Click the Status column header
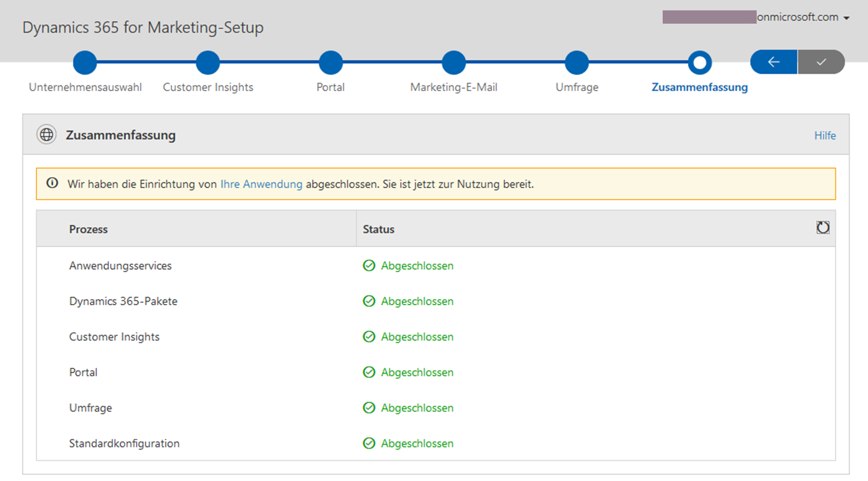This screenshot has width=868, height=481. 378,229
